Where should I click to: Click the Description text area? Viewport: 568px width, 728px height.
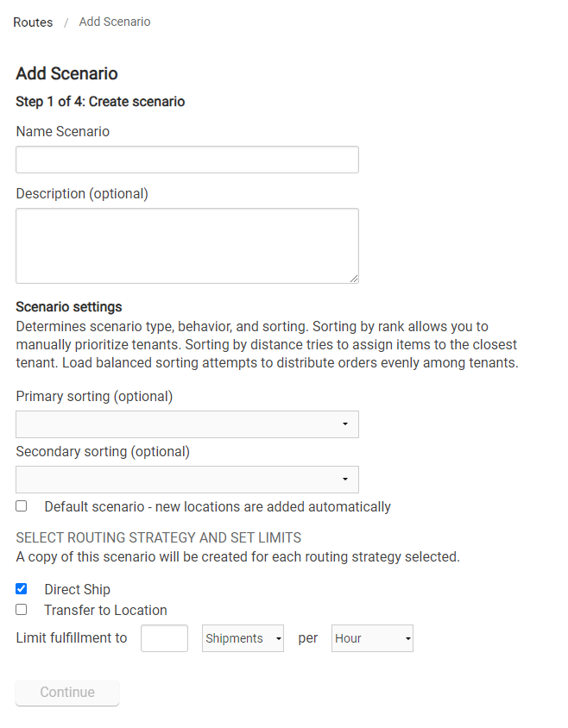point(186,246)
